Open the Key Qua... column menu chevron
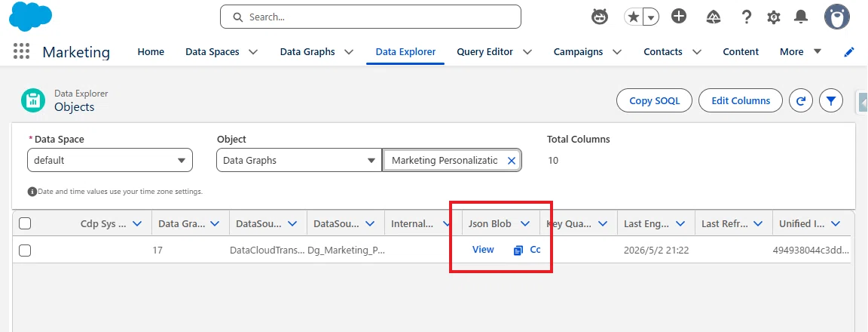 pyautogui.click(x=603, y=224)
